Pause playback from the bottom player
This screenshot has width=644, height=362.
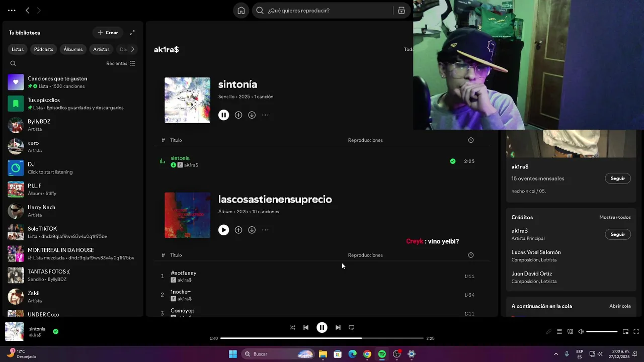pos(322,327)
